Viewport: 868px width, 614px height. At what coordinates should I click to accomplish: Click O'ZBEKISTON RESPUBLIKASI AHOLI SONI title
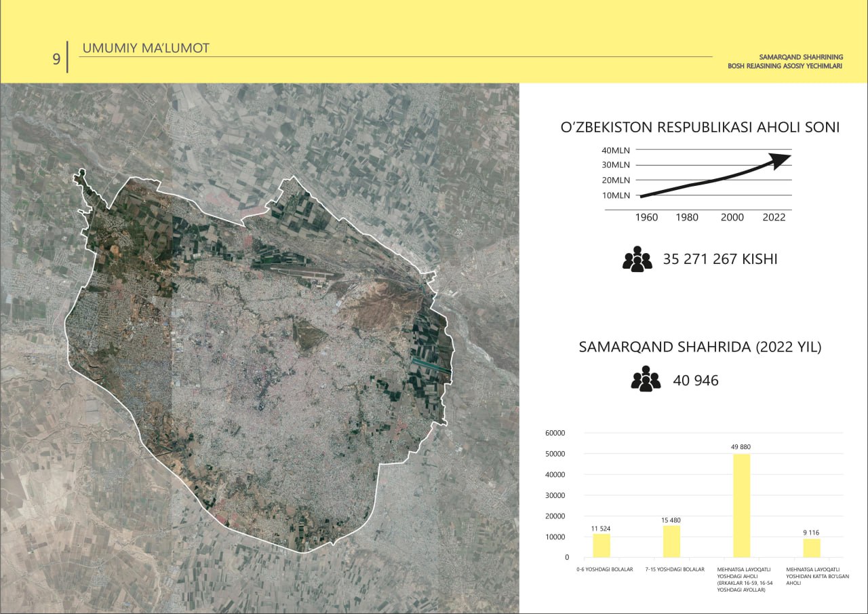tap(700, 128)
